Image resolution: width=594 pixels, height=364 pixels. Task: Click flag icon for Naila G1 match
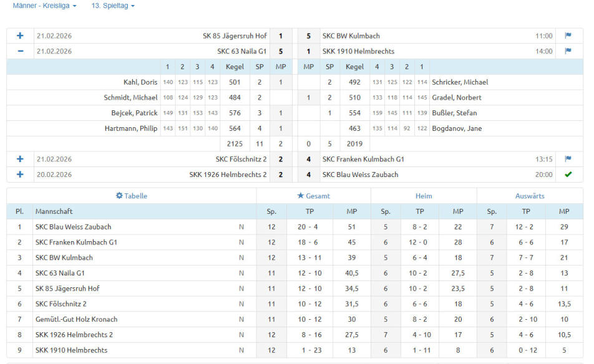pos(568,51)
